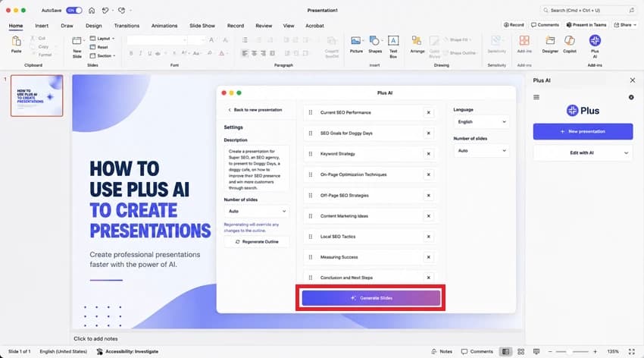Open the Section dropdown
Viewport: 644px width, 358px height.
click(x=103, y=55)
